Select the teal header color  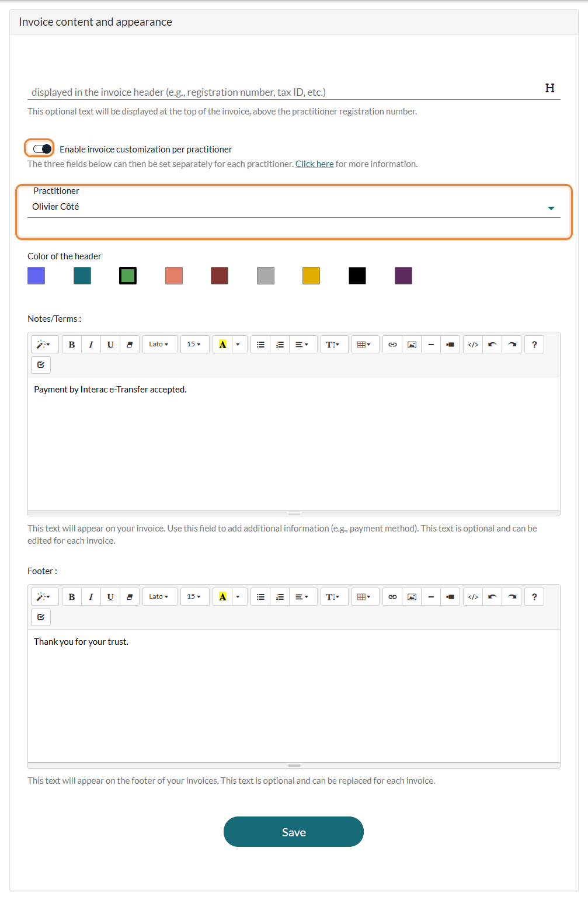pyautogui.click(x=82, y=276)
